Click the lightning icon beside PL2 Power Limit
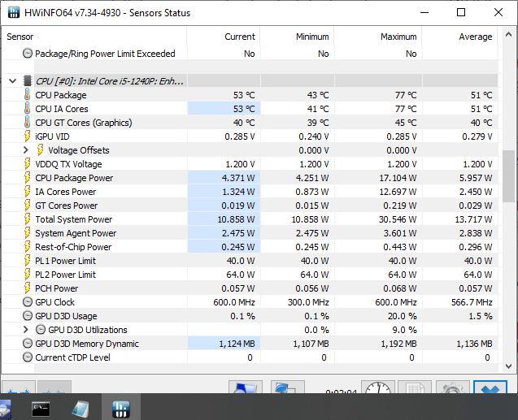The height and width of the screenshot is (420, 518). 28,275
